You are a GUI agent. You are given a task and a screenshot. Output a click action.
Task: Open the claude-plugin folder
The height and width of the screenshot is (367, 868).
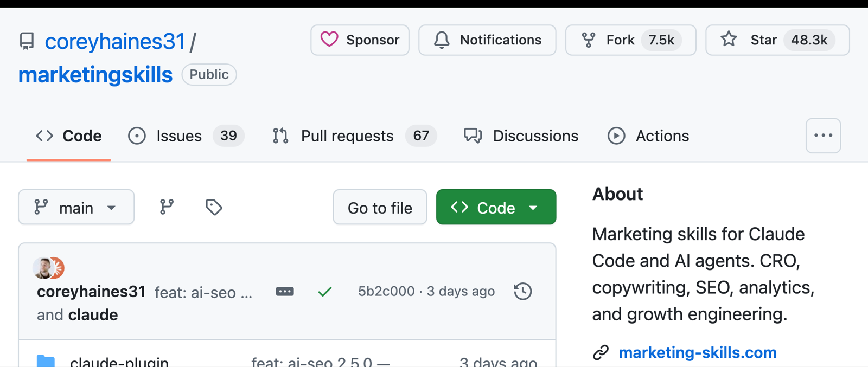click(119, 362)
